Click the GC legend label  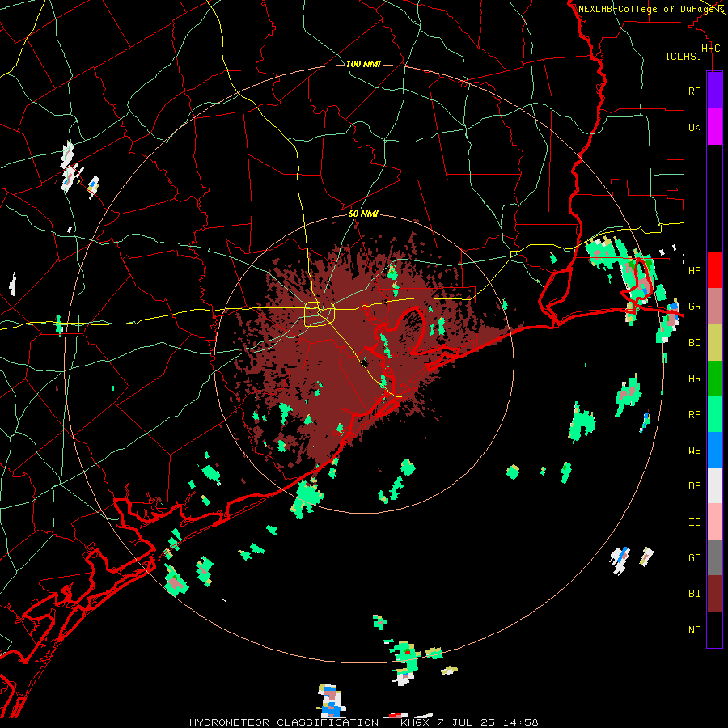(x=694, y=558)
